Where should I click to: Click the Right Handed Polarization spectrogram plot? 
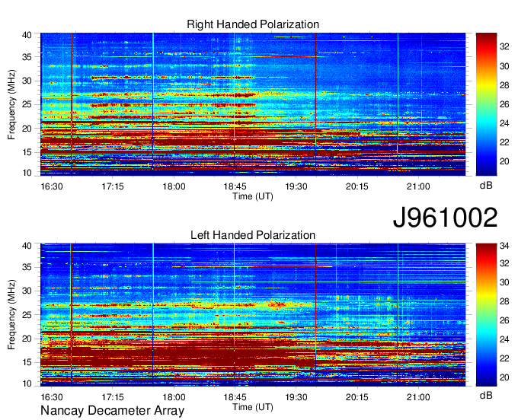pyautogui.click(x=253, y=104)
